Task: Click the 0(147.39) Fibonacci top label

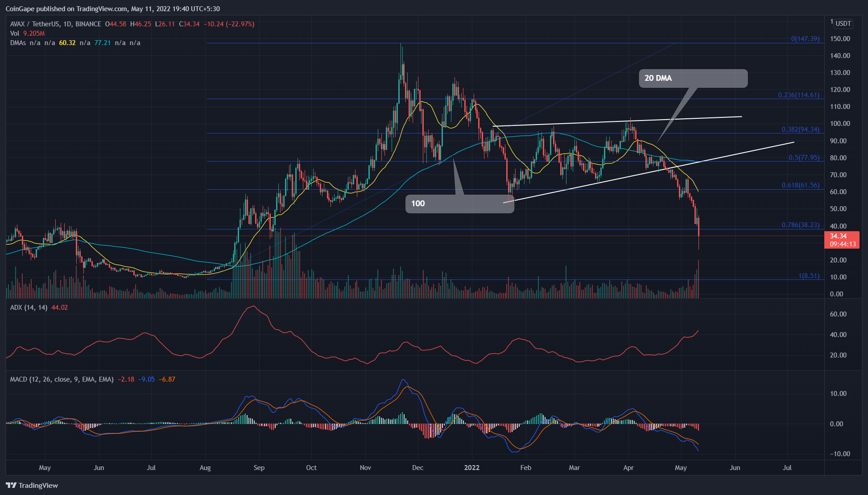Action: tap(805, 39)
